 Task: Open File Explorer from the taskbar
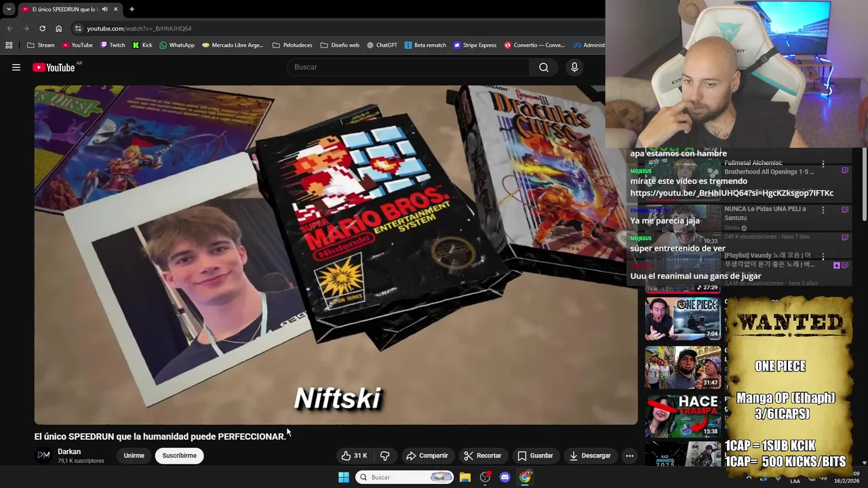[465, 477]
